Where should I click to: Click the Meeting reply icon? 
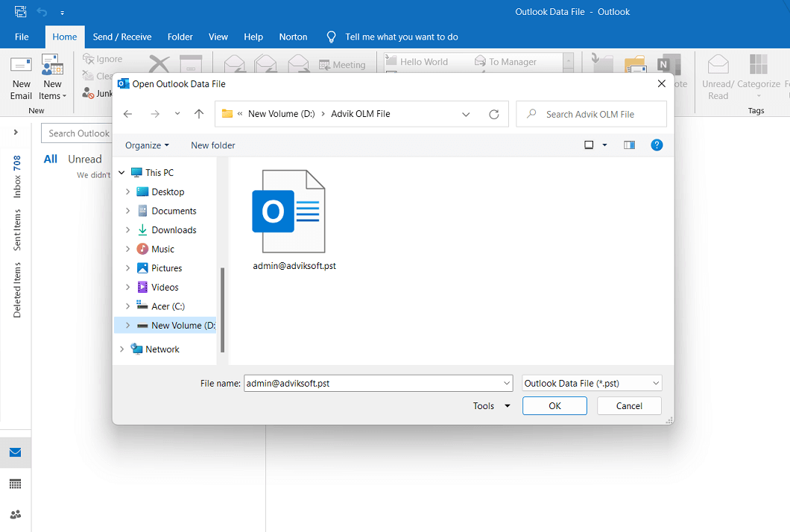pos(324,65)
